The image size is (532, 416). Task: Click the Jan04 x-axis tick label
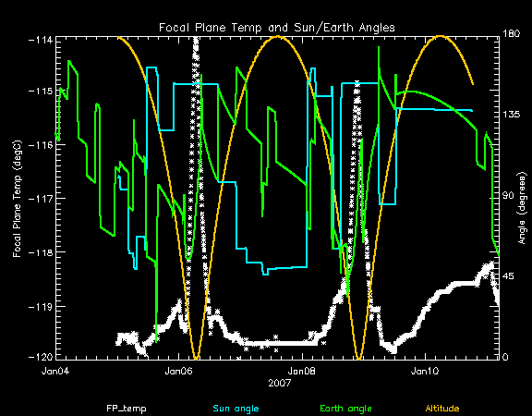(55, 372)
